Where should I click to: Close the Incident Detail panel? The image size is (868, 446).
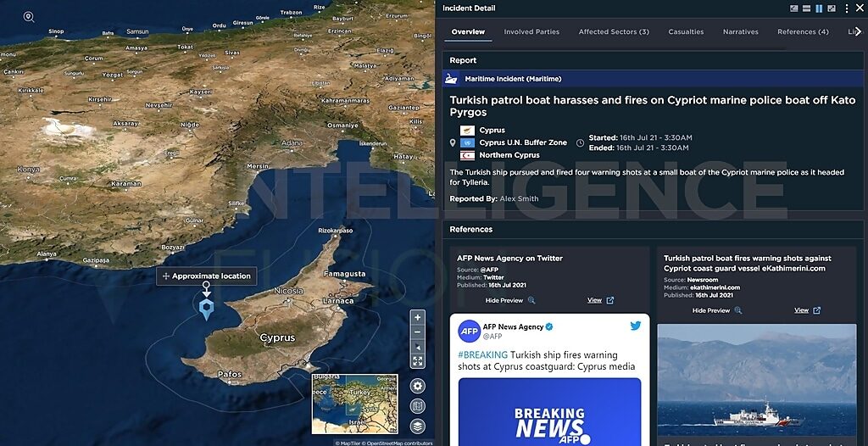coord(860,8)
